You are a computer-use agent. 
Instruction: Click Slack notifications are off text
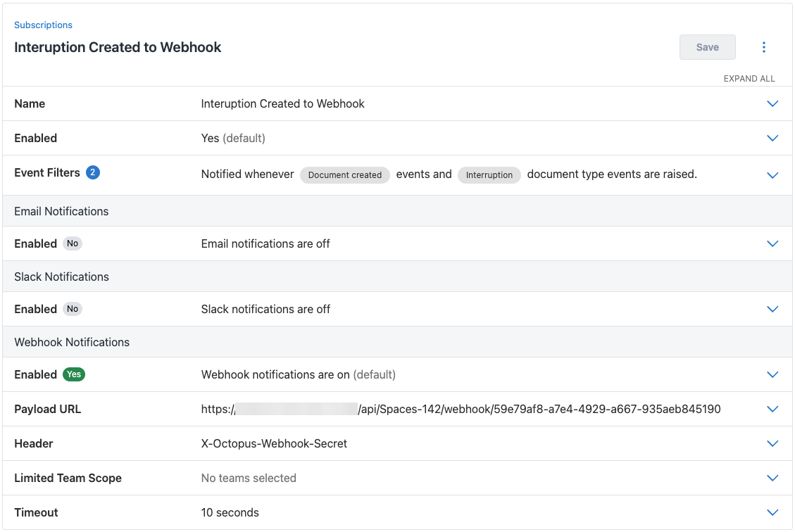265,309
